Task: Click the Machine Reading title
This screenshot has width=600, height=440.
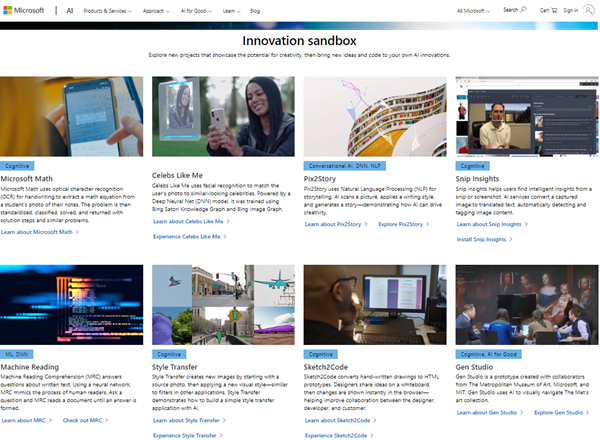Action: [29, 367]
